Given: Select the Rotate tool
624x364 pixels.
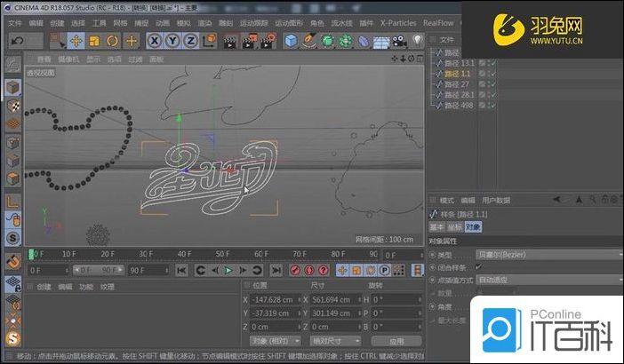Looking at the screenshot, I should coord(113,41).
